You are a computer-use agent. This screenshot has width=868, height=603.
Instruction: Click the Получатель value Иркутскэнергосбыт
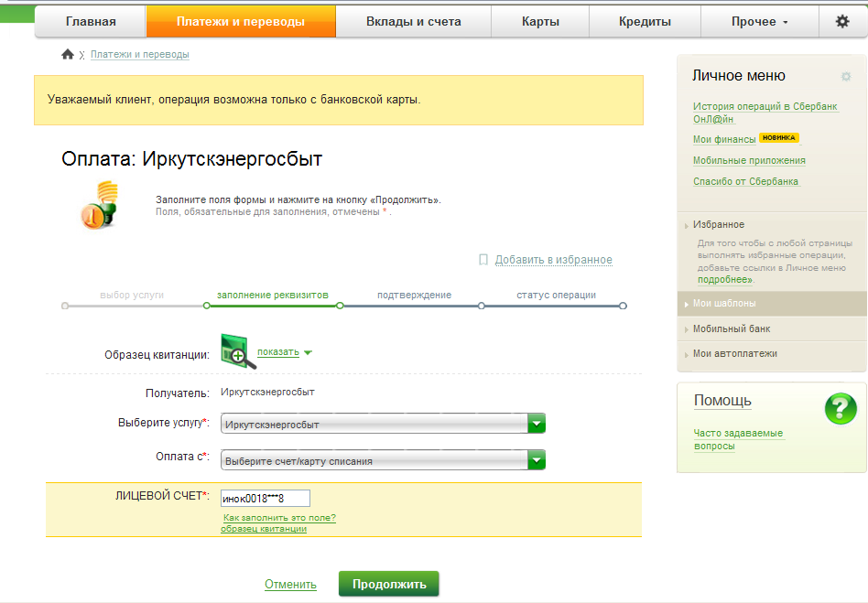267,392
